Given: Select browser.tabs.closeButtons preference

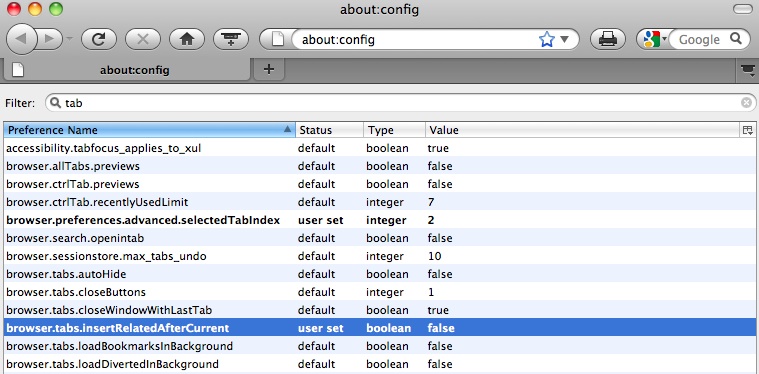Looking at the screenshot, I should (x=380, y=292).
